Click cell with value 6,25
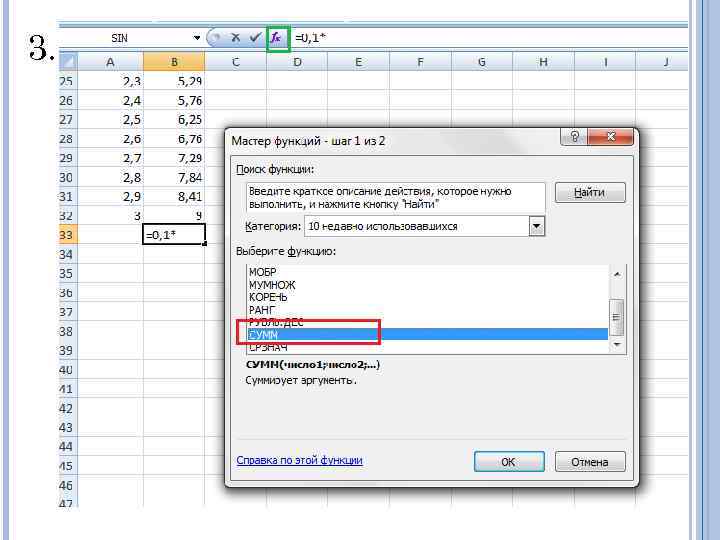This screenshot has height=540, width=720. 174,119
